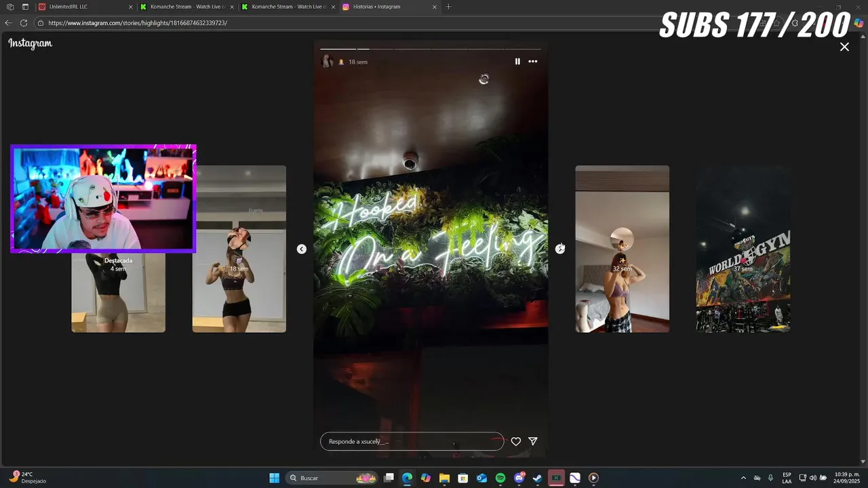
Task: Close the Historias Instagram tab
Action: tap(435, 7)
